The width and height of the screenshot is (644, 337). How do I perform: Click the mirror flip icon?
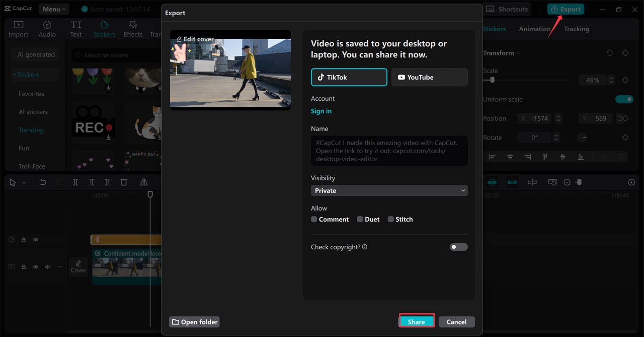coord(144,182)
